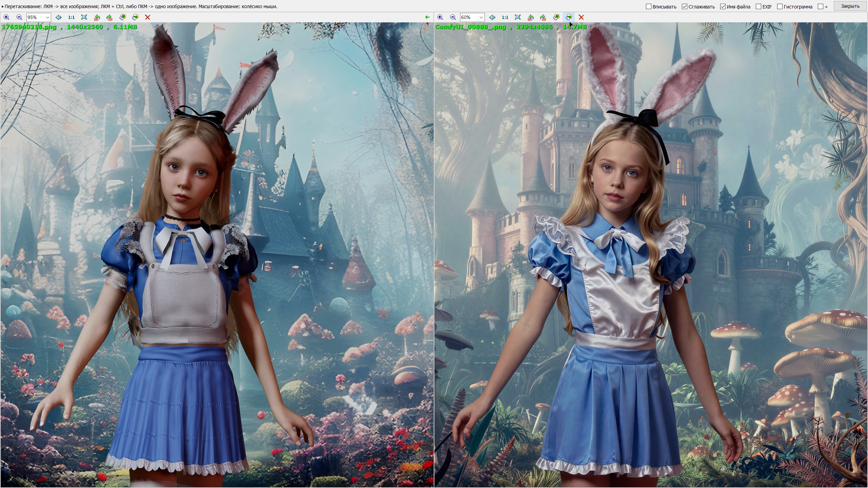Enable the Вписывать checkbox
This screenshot has height=488, width=868.
pos(649,6)
